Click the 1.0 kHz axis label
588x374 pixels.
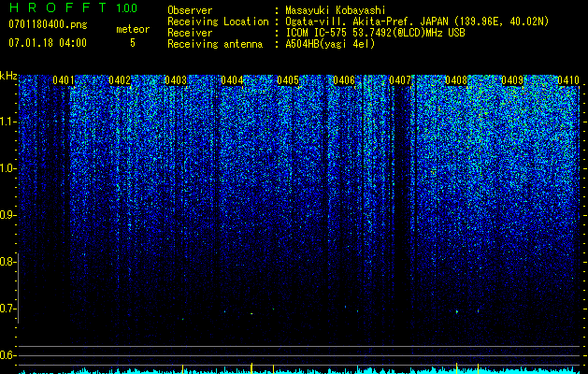[x=8, y=168]
